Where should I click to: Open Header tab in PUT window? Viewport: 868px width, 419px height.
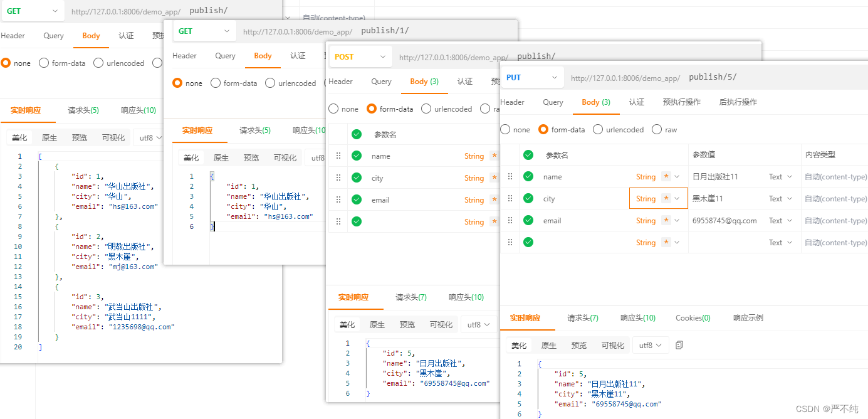pos(513,102)
